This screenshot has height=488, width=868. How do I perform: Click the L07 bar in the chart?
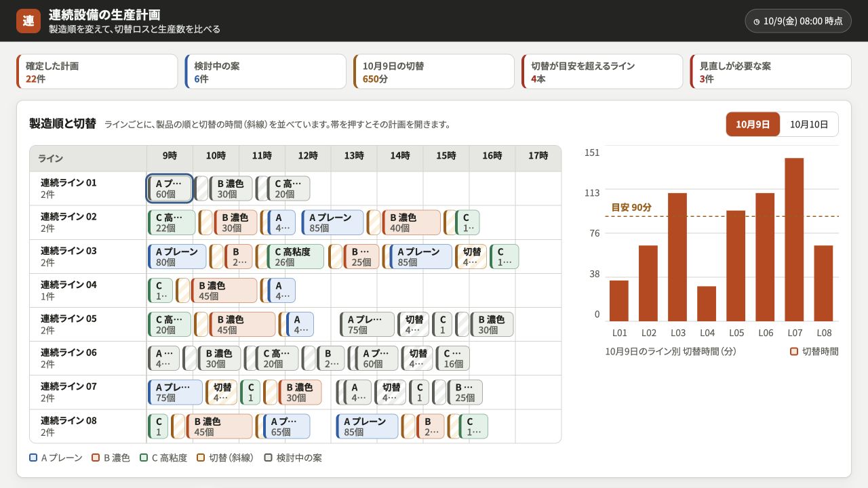pyautogui.click(x=794, y=239)
